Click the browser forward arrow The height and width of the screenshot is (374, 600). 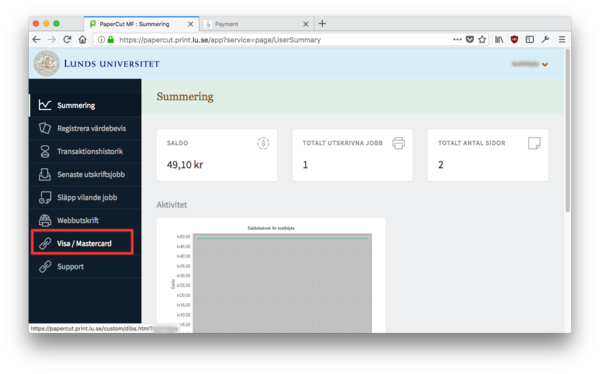click(x=52, y=39)
